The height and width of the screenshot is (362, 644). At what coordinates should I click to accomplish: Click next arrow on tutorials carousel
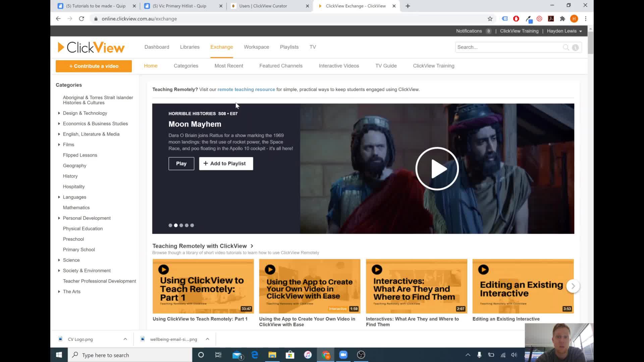573,286
